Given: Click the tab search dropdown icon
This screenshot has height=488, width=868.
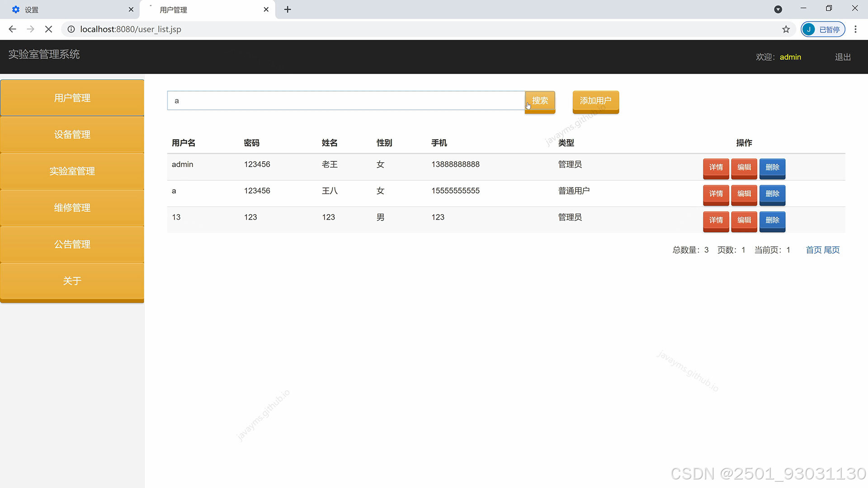Looking at the screenshot, I should (x=778, y=9).
